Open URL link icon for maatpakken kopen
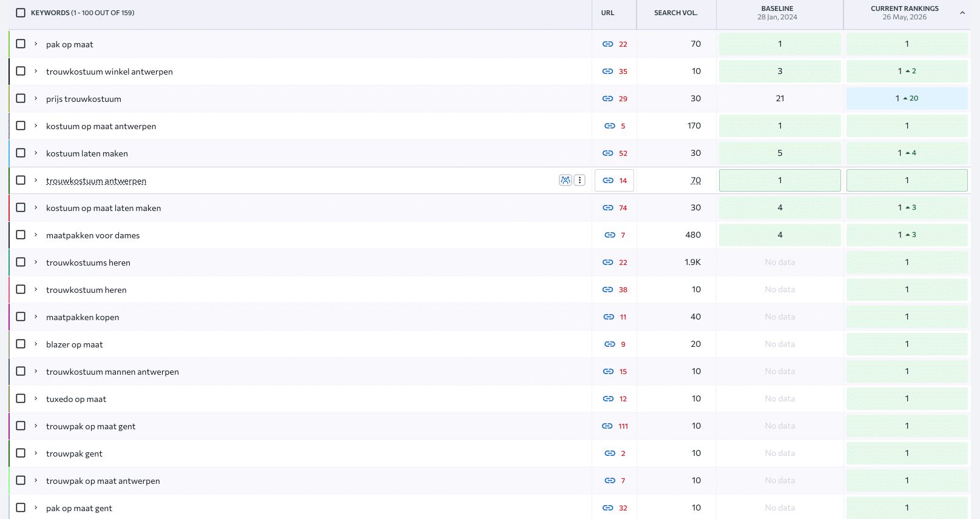Screen dimensions: 980x519 (x=609, y=317)
